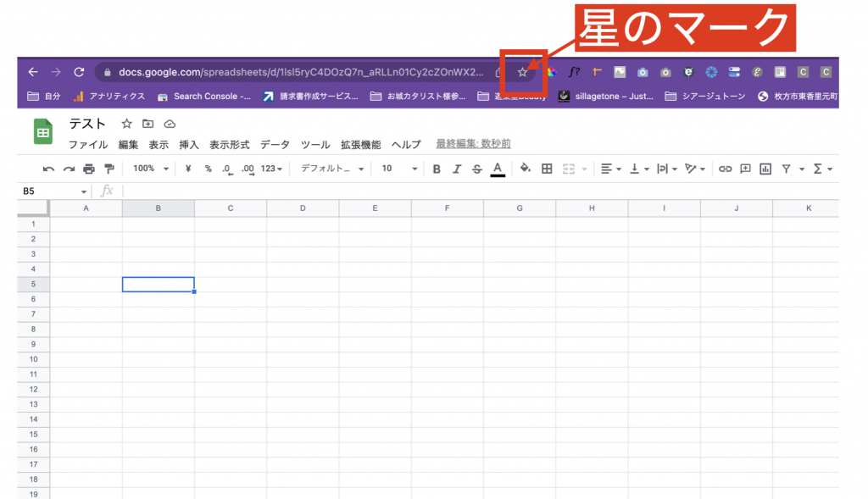The height and width of the screenshot is (499, 868).
Task: Open the 請求書作成サービス bookmark
Action: [310, 97]
